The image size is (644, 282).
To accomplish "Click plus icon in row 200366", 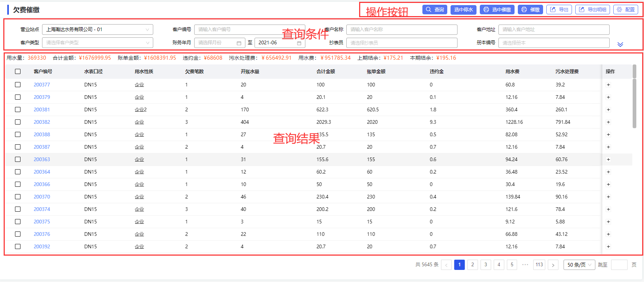I will pos(609,184).
